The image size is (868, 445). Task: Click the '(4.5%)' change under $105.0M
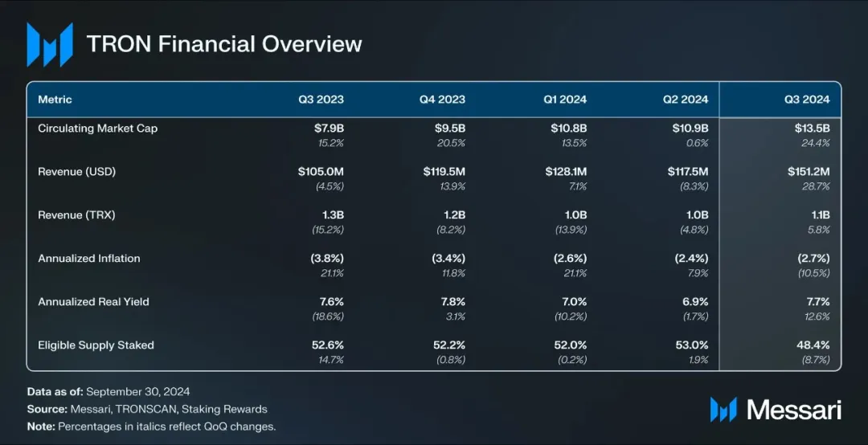(330, 186)
